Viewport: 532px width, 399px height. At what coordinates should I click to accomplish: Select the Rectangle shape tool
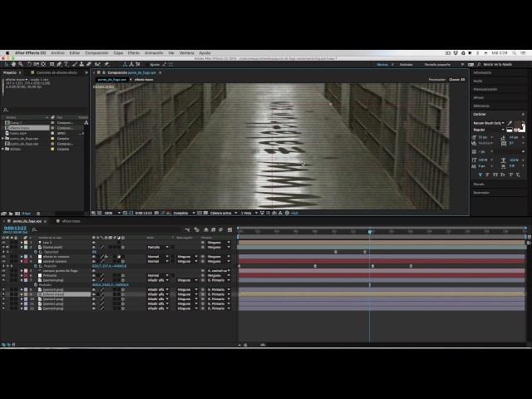click(52, 64)
